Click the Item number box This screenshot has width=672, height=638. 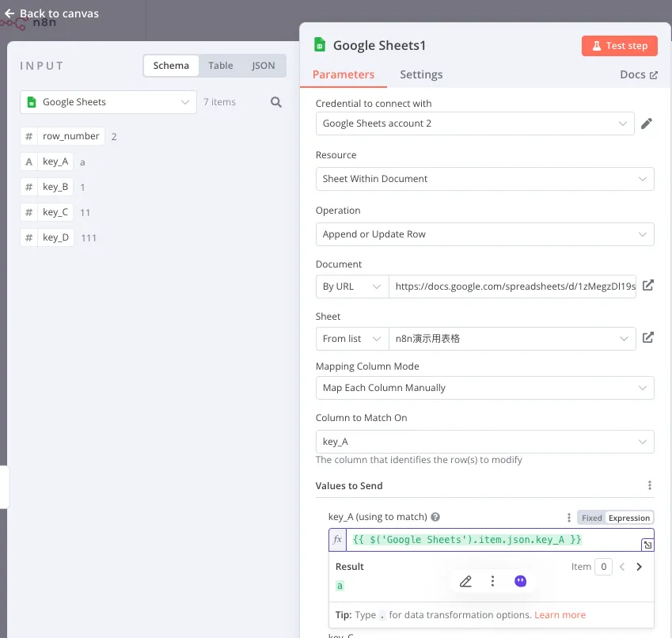coord(603,567)
